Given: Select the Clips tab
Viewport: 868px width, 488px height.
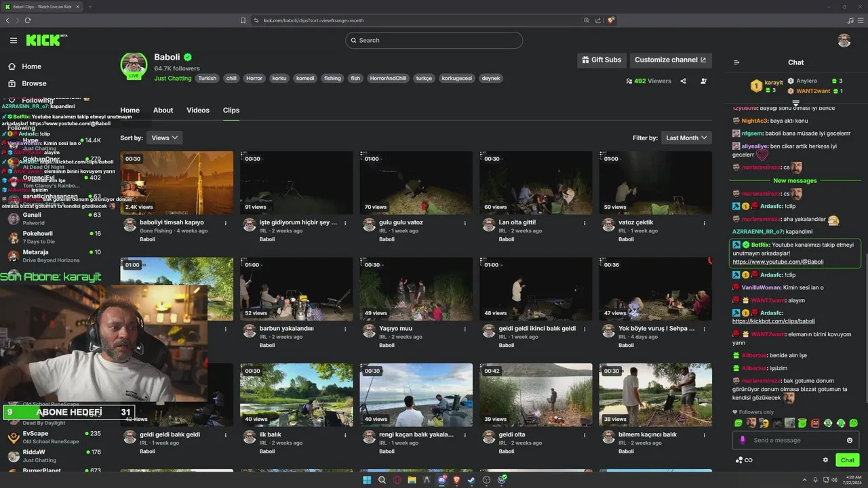Looking at the screenshot, I should coord(231,110).
